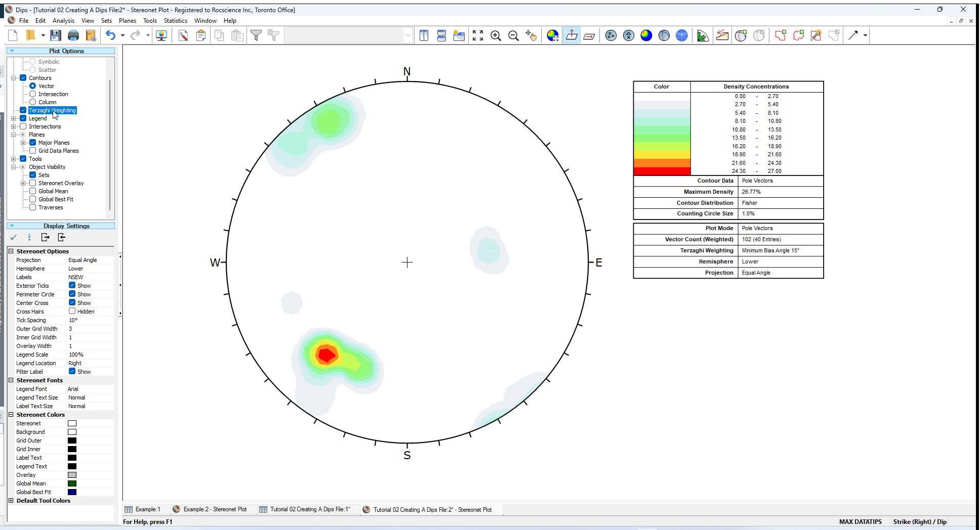The height and width of the screenshot is (530, 980).
Task: Collapse the Stereonet Options section
Action: 11,251
